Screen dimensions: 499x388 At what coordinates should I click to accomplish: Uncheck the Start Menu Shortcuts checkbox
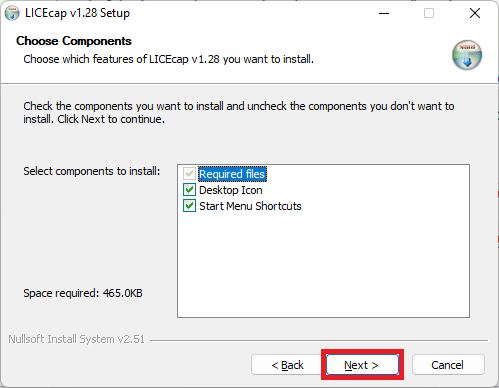(189, 206)
